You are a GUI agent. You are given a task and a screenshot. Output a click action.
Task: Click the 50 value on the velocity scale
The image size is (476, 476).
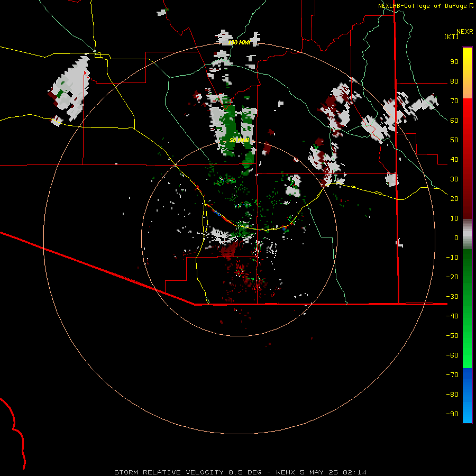coord(454,140)
